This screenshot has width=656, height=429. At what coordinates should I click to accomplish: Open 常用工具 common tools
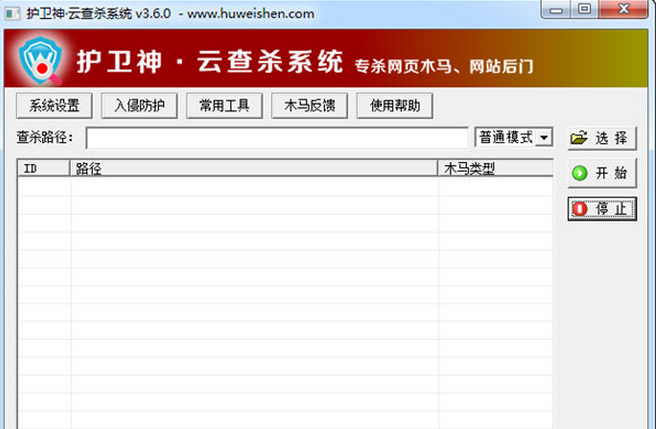coord(224,105)
